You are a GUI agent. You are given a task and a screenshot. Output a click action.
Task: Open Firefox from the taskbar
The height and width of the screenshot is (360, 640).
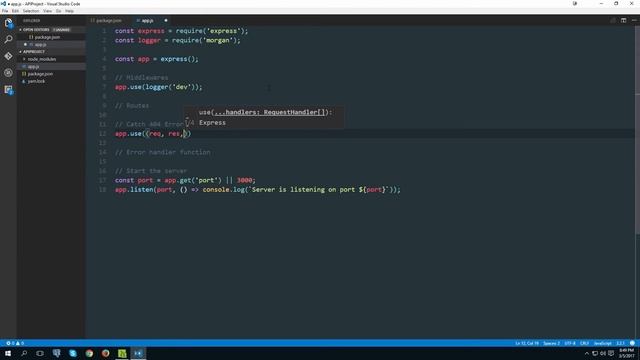click(x=106, y=353)
